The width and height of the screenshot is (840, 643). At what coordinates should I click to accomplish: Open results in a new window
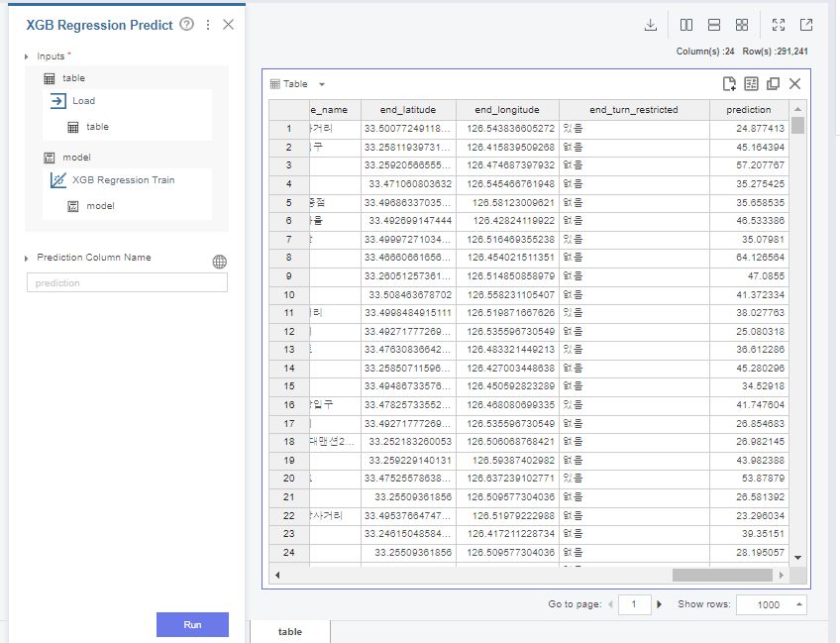(x=806, y=25)
